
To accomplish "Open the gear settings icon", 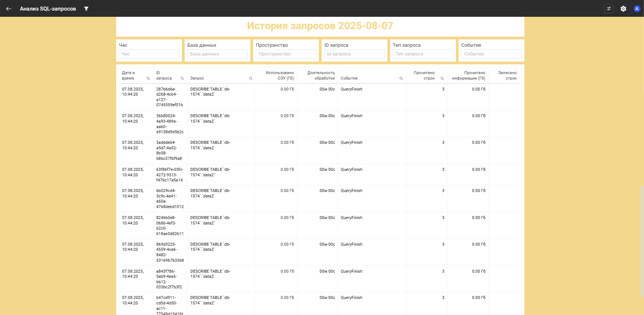I will click(x=623, y=9).
